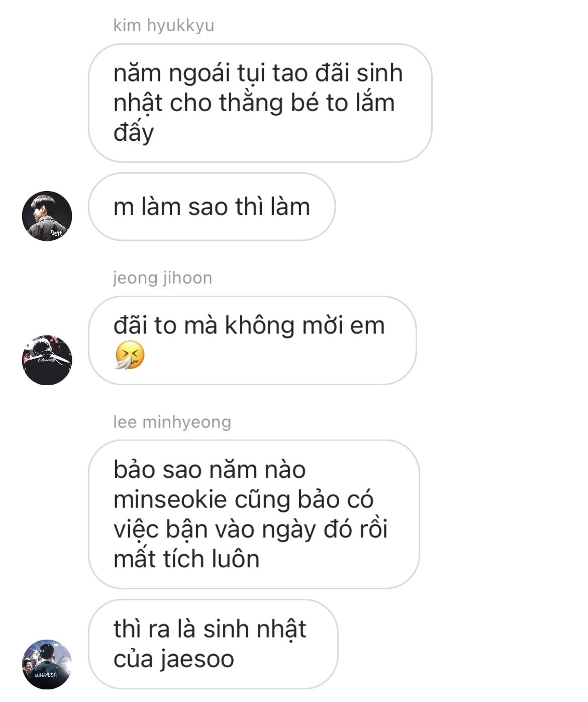The height and width of the screenshot is (702, 588).
Task: Select message 'đãi to mà không mời em'
Action: tap(252, 340)
